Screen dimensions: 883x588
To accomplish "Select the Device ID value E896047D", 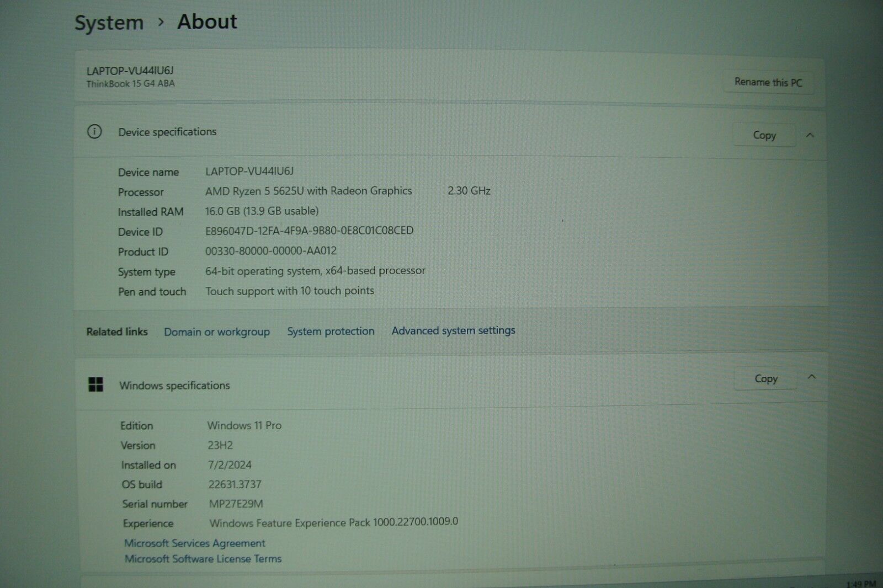I will coord(309,231).
